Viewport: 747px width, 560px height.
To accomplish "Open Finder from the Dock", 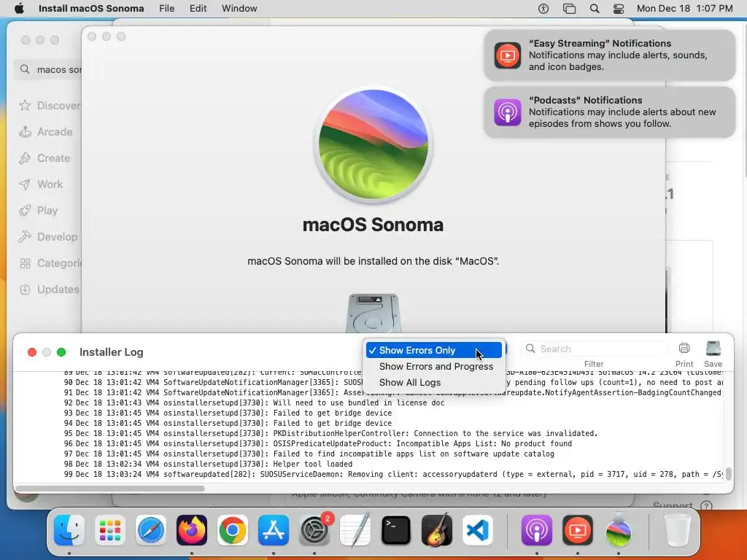I will [x=69, y=530].
